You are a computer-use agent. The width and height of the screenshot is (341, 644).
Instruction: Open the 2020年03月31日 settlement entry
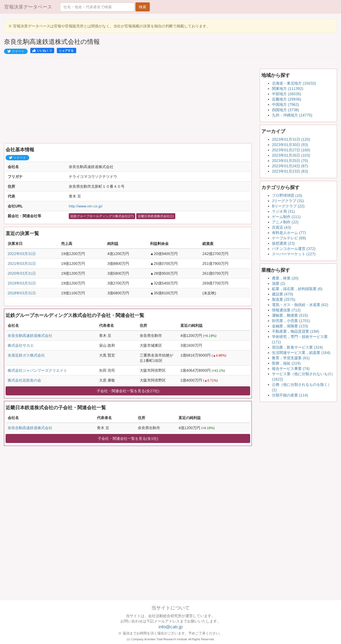point(22,273)
